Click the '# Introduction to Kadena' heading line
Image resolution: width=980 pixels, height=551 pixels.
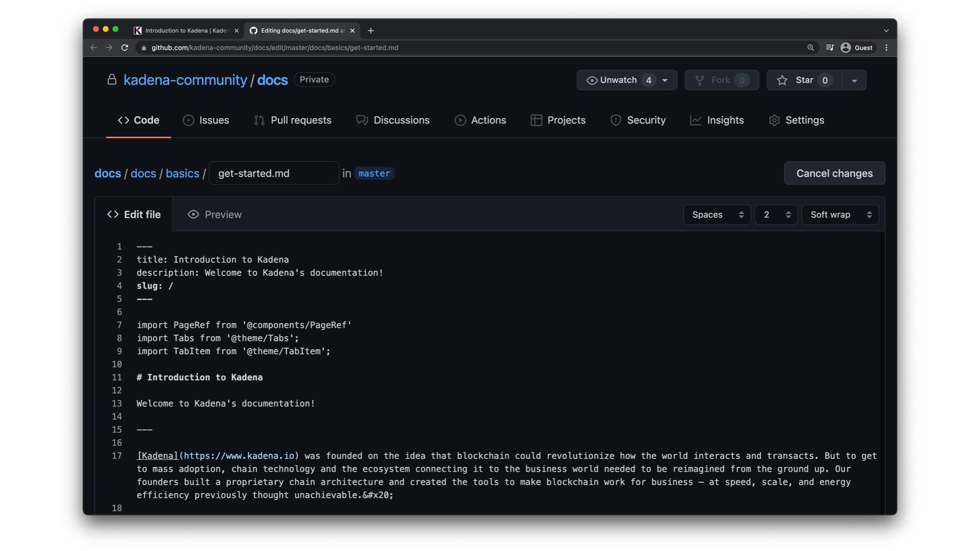[x=200, y=378]
